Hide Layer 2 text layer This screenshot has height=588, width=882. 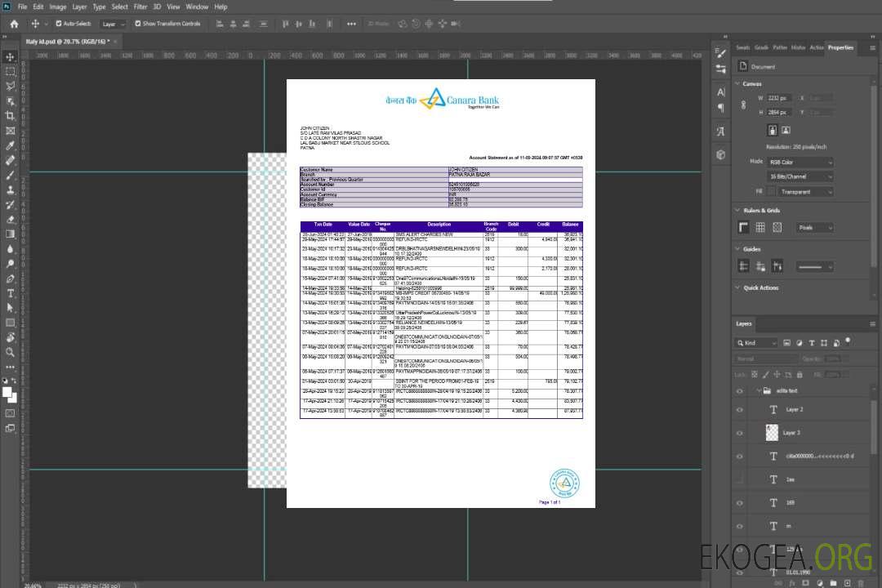[740, 410]
